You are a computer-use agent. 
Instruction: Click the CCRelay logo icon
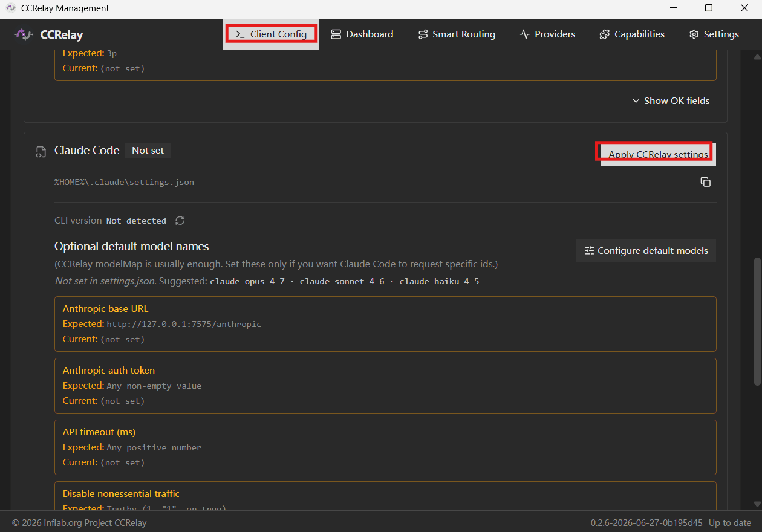[x=23, y=34]
